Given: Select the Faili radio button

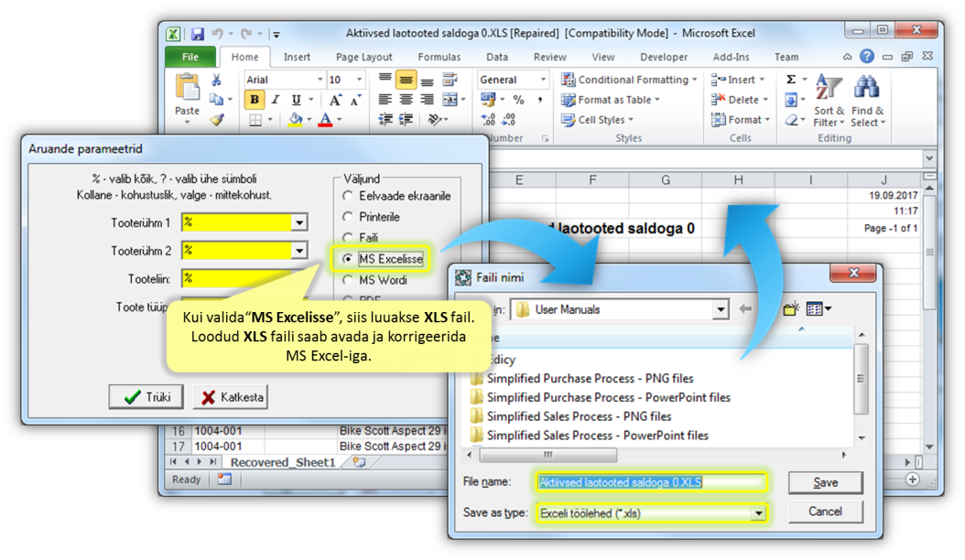Looking at the screenshot, I should (x=348, y=238).
